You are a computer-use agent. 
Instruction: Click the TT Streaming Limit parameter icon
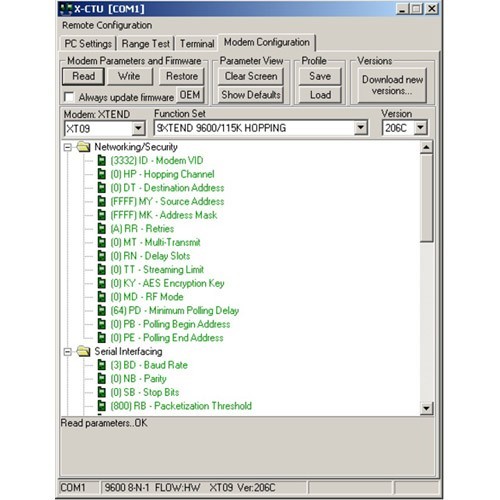(102, 270)
